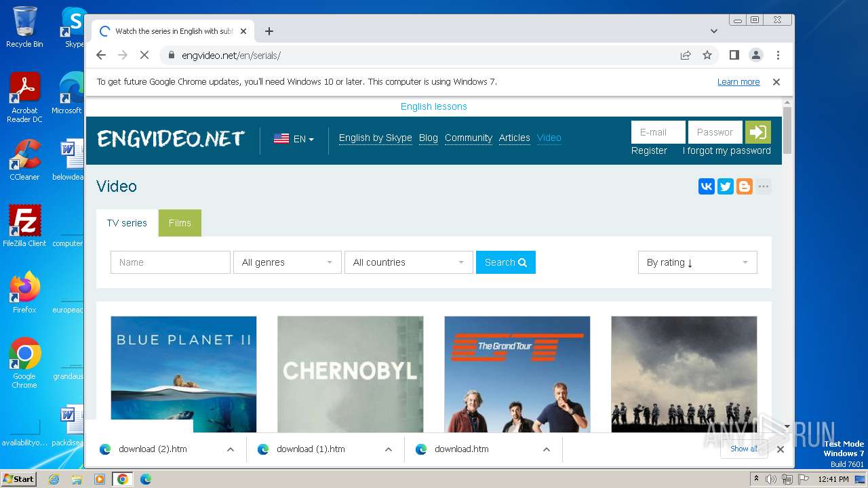Image resolution: width=868 pixels, height=488 pixels.
Task: Select the TV series tab
Action: pyautogui.click(x=127, y=223)
